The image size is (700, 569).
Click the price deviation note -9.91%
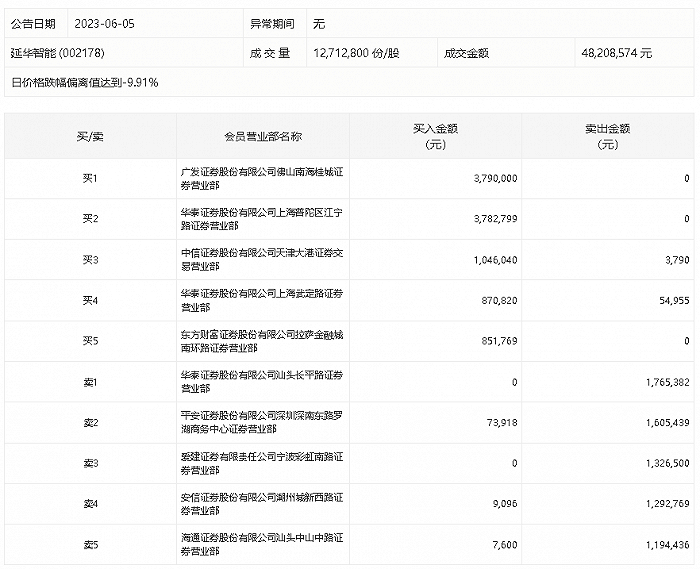[85, 83]
